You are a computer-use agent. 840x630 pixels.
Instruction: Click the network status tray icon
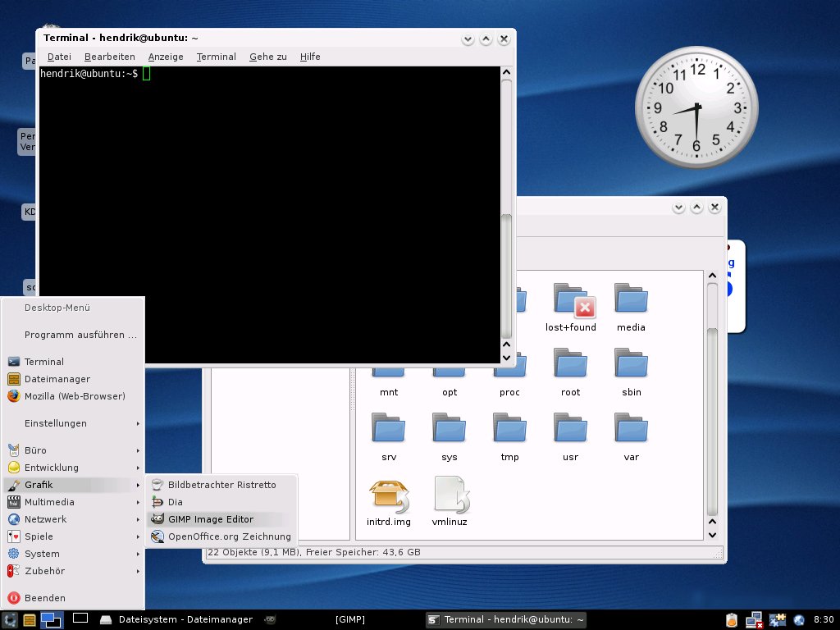(754, 620)
